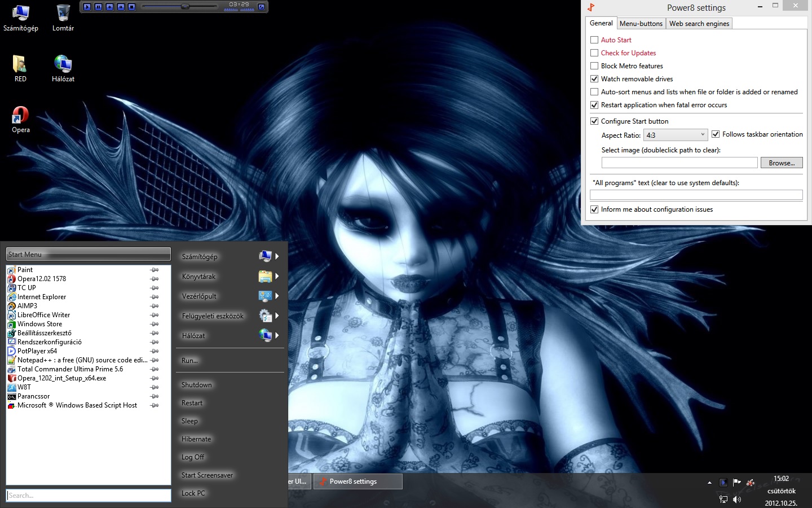
Task: Click the Browse... button
Action: coord(782,163)
